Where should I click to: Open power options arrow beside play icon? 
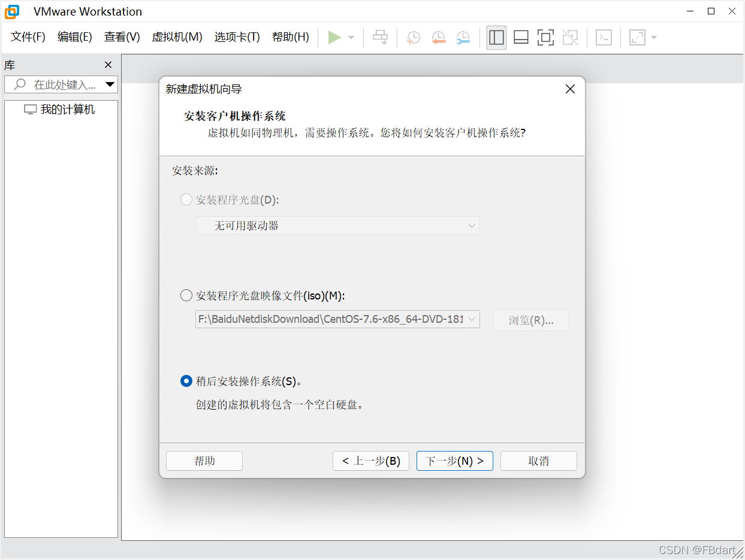[351, 37]
